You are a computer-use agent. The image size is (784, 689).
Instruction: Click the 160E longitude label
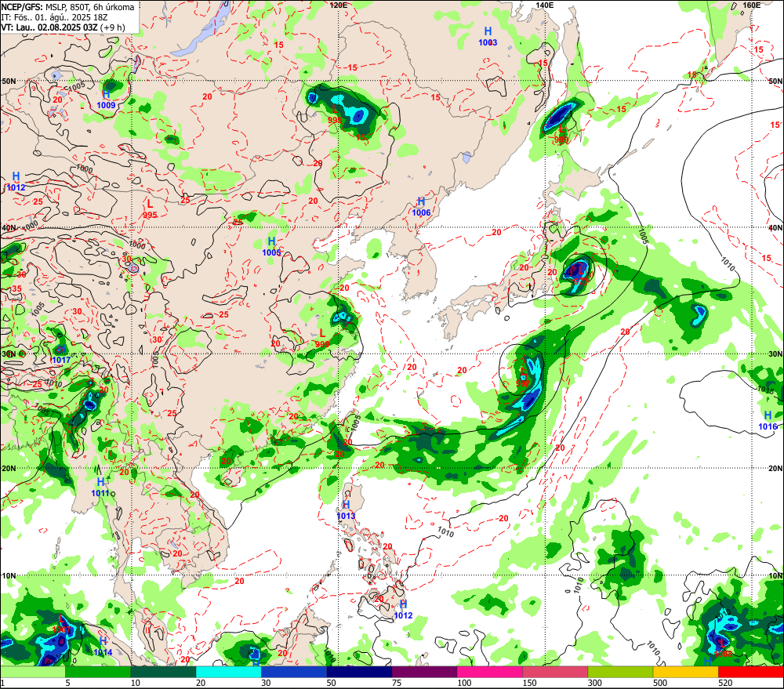752,5
